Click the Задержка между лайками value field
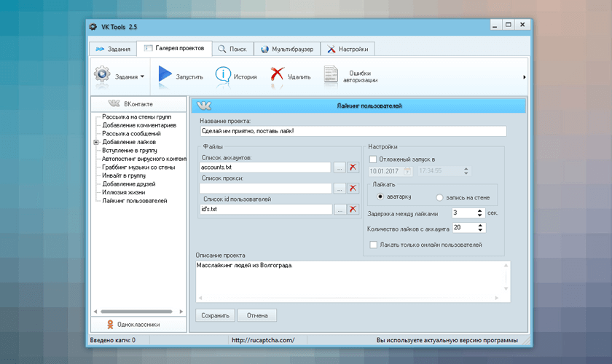 tap(464, 213)
